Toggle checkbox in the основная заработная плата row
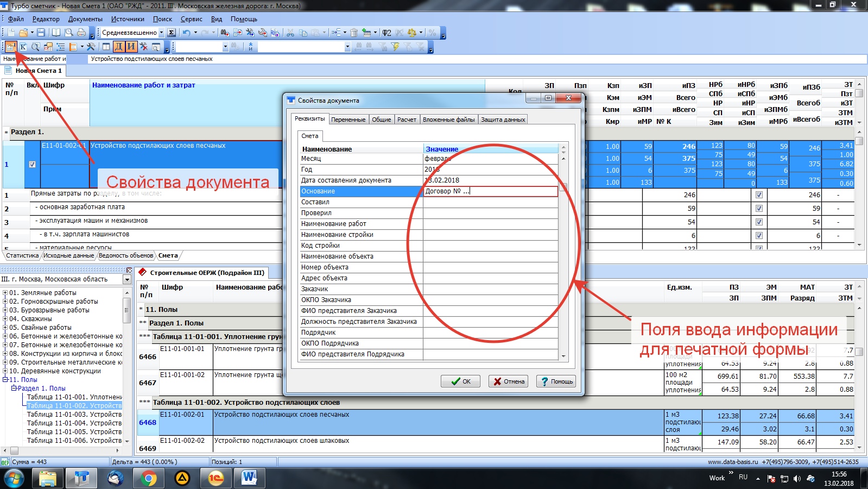This screenshot has width=868, height=489. (x=759, y=208)
